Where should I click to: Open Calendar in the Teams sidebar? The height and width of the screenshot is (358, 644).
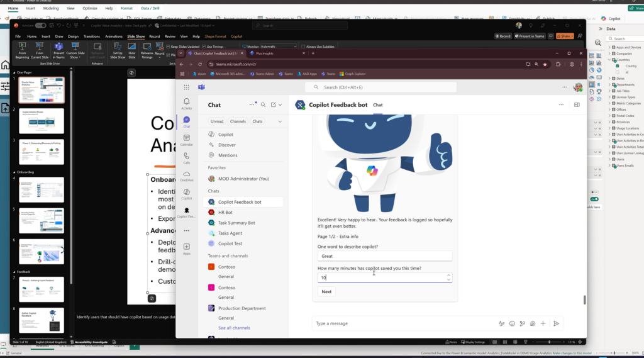186,140
